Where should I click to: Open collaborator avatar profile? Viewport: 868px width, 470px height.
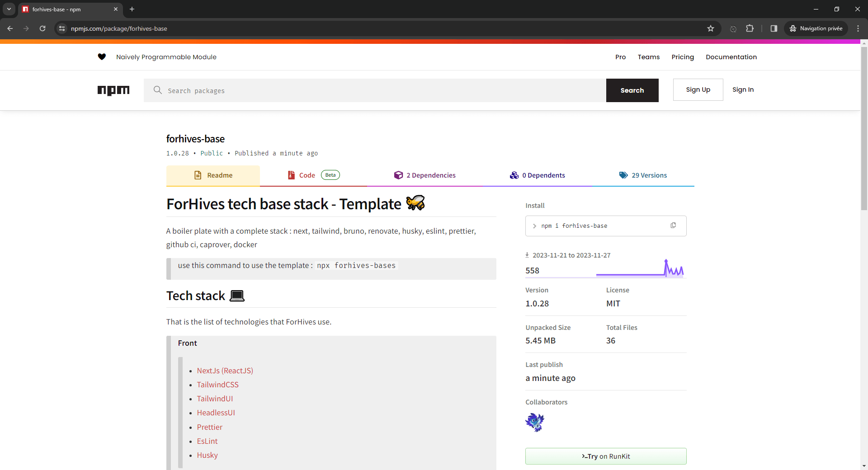[535, 423]
